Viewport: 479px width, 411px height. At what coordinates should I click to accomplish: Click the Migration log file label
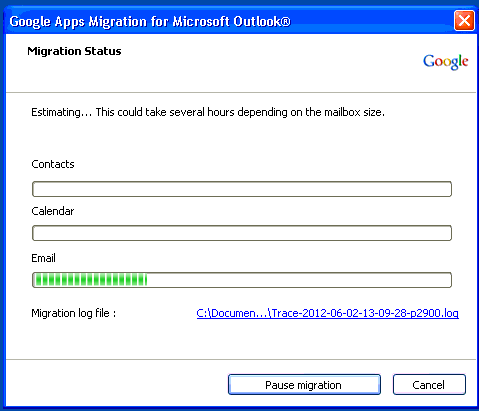pyautogui.click(x=74, y=313)
